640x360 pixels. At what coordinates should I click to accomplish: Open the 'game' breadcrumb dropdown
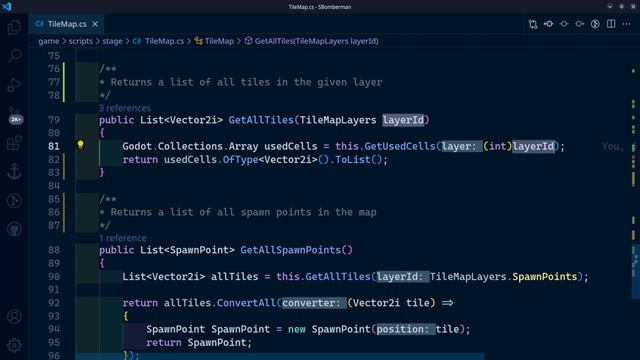49,41
